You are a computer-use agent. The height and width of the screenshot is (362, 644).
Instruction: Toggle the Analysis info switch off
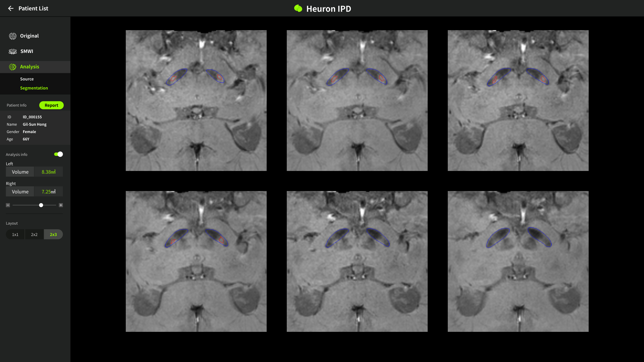(58, 154)
